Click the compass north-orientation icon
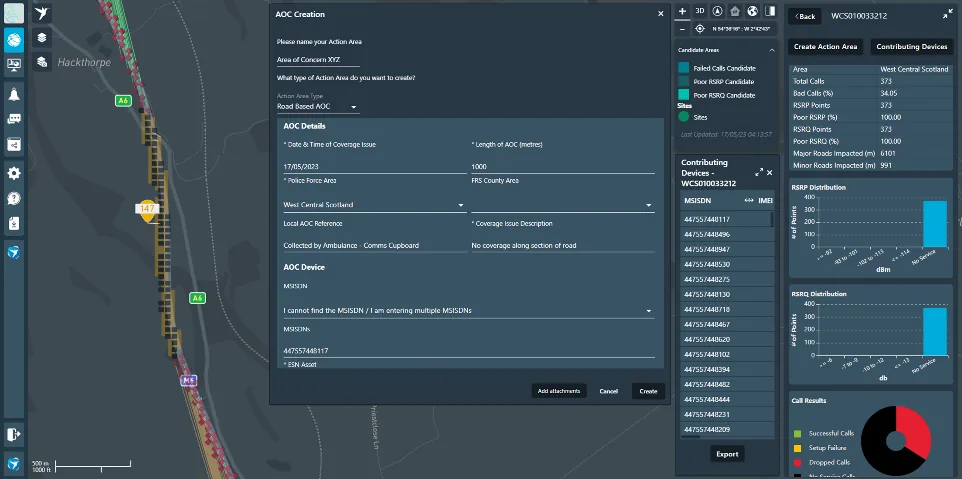This screenshot has height=479, width=962. [717, 11]
